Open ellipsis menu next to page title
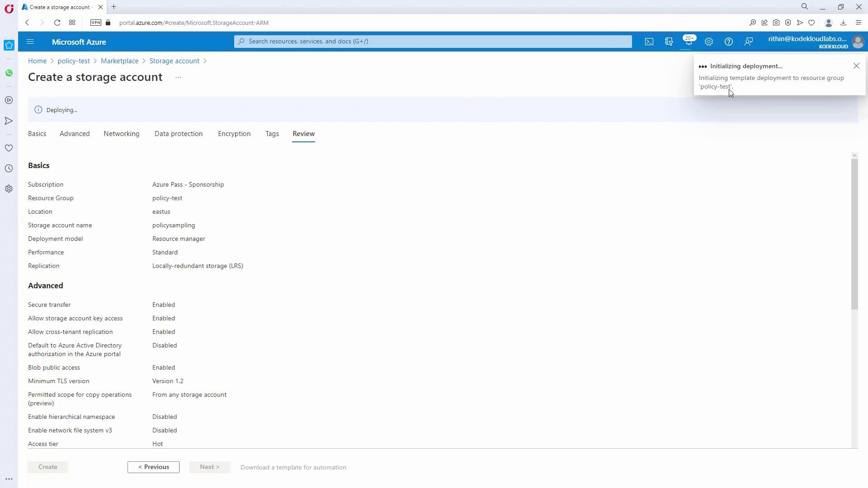 pyautogui.click(x=178, y=77)
